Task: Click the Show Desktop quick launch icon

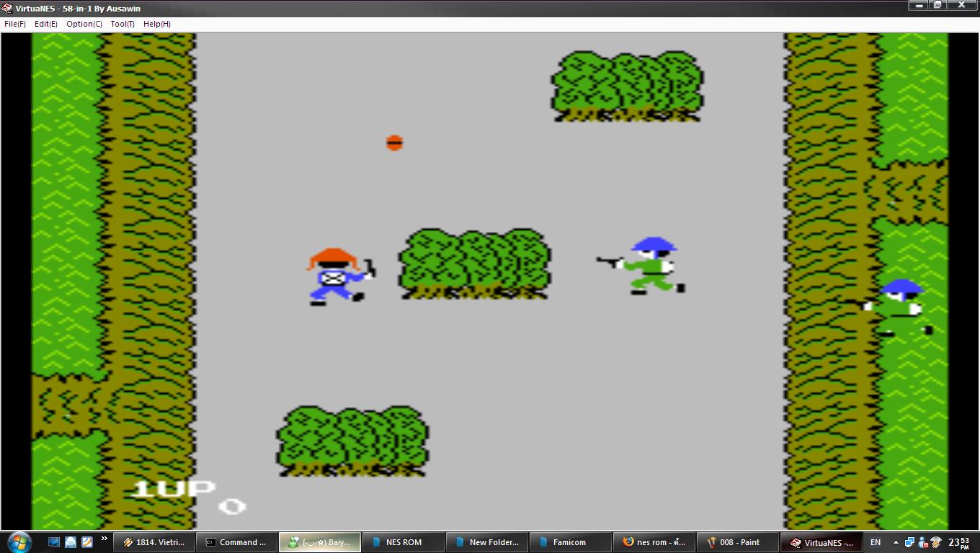Action: pos(55,542)
